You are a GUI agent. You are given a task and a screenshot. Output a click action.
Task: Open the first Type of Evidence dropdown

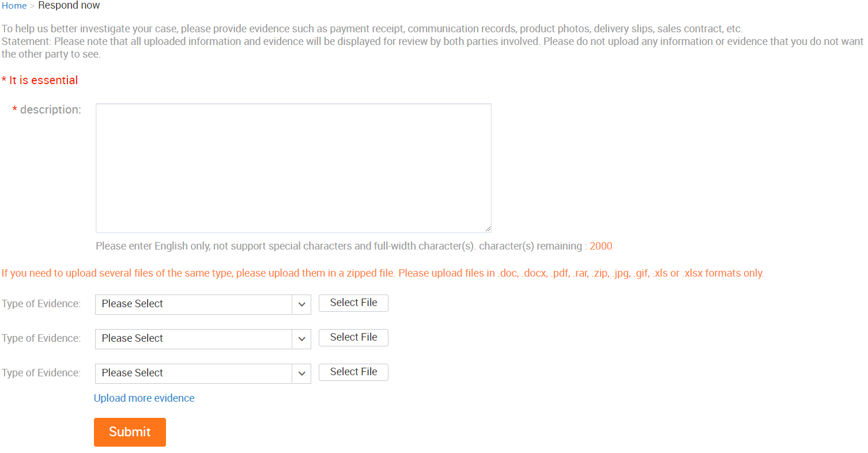(203, 304)
